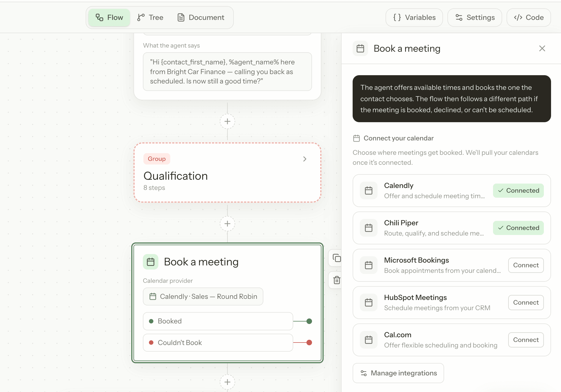This screenshot has height=392, width=561.
Task: Click the red Couldn't Book connector dot
Action: pyautogui.click(x=309, y=343)
